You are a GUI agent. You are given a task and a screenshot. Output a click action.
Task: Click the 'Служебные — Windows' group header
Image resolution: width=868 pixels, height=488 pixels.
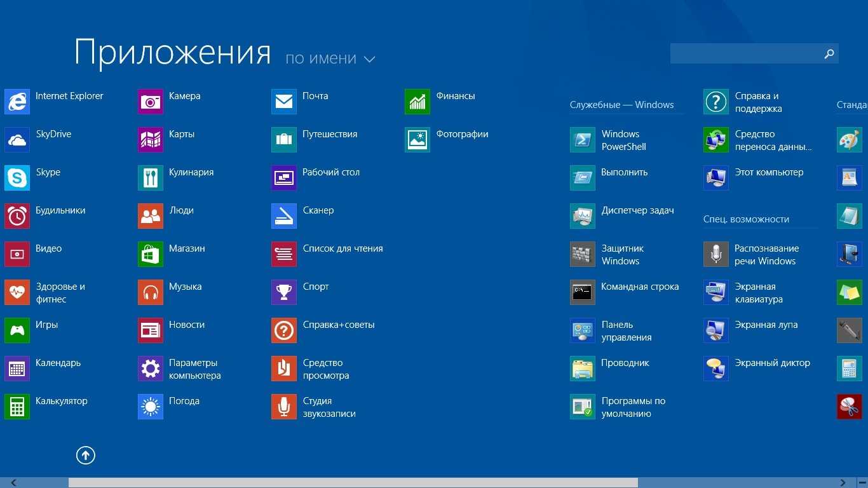[621, 105]
